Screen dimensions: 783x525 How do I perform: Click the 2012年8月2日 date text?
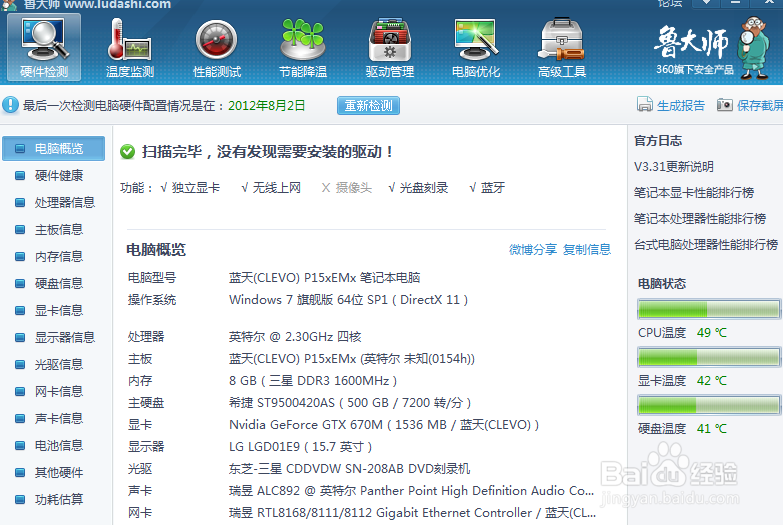click(267, 105)
